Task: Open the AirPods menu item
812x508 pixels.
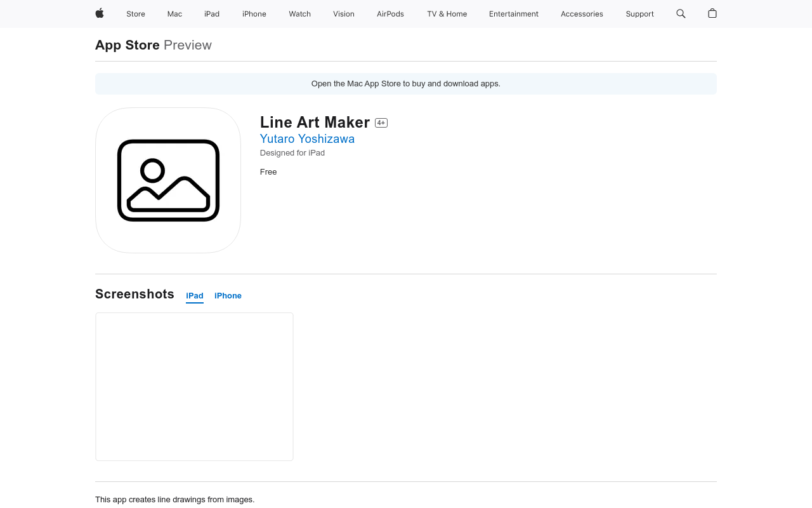Action: tap(390, 14)
